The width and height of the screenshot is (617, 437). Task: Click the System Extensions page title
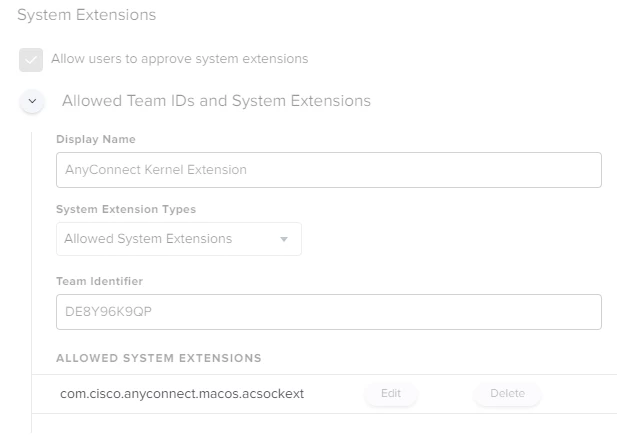click(87, 15)
